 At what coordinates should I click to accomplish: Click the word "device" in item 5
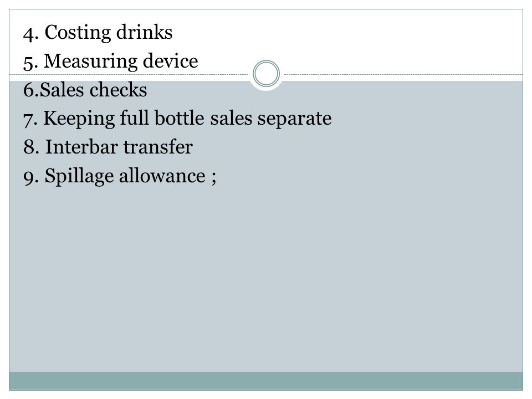coord(170,61)
